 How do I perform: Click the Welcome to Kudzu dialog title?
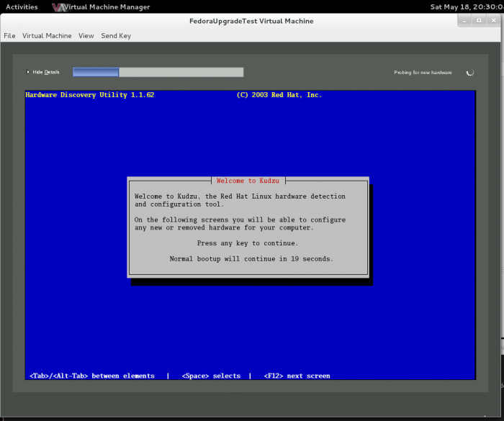248,181
